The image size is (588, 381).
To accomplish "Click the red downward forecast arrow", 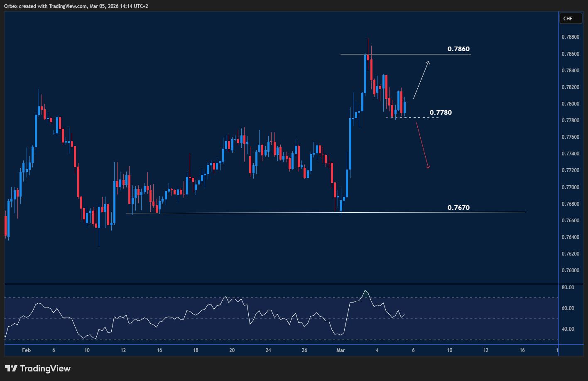I will (x=422, y=145).
